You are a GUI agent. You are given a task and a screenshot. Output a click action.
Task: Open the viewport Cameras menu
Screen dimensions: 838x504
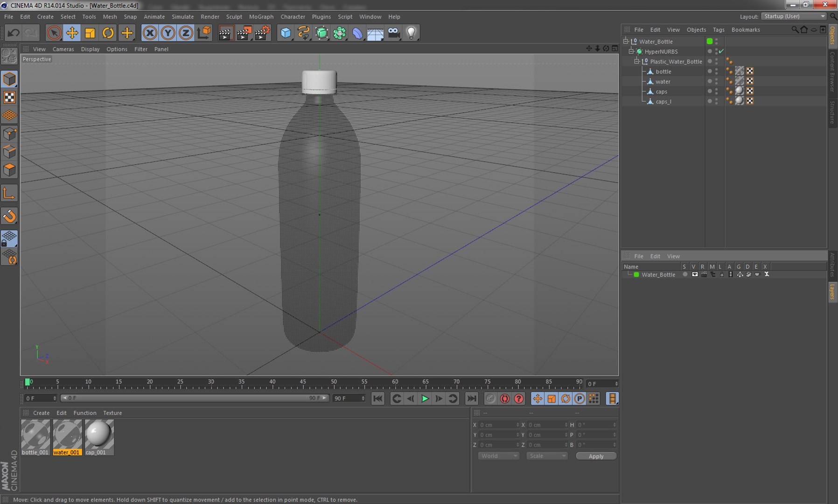tap(63, 49)
